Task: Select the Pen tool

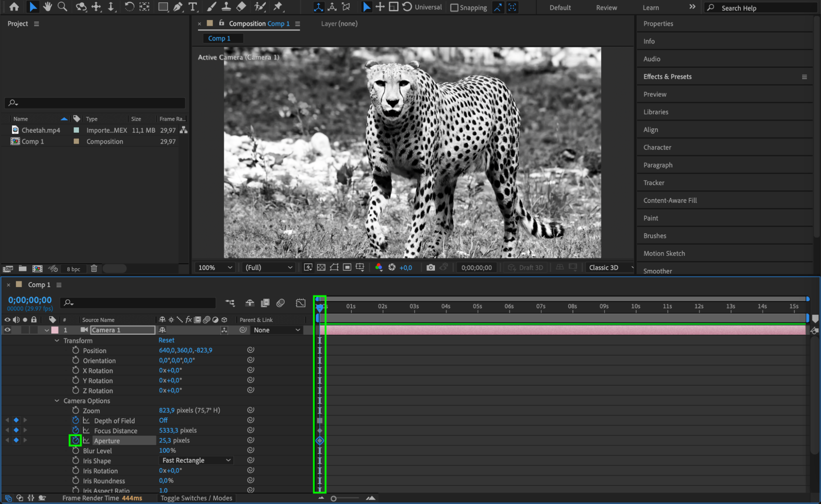Action: [178, 7]
